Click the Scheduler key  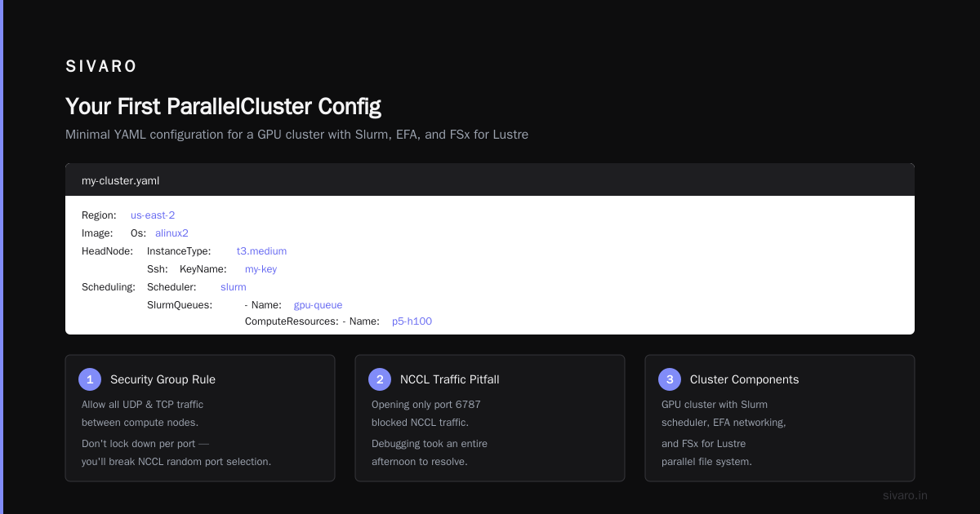pos(171,287)
